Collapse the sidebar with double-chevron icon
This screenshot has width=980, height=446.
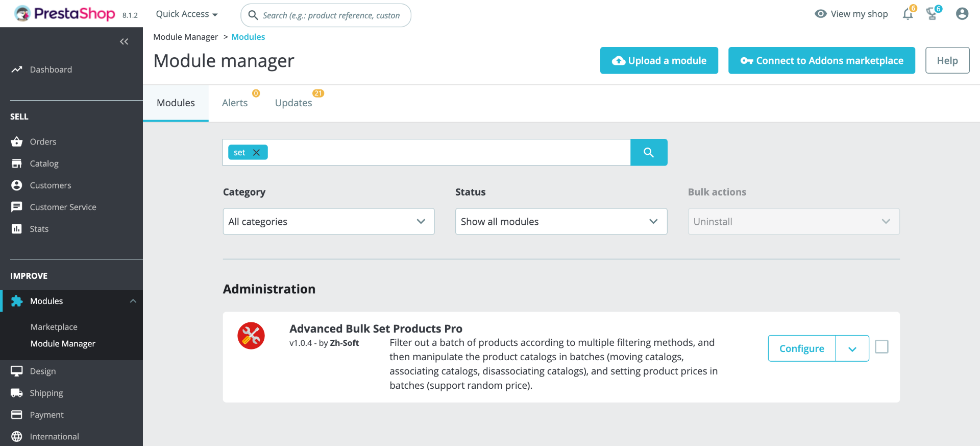pyautogui.click(x=124, y=41)
